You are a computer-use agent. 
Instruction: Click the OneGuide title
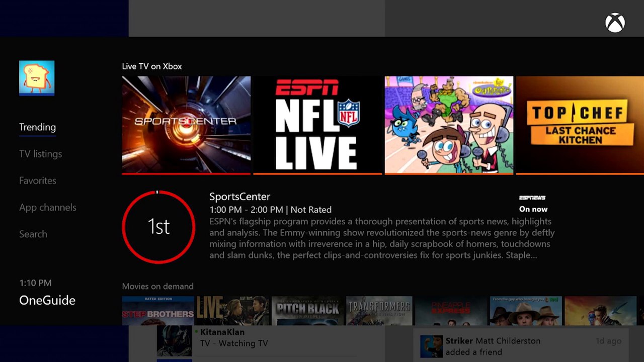point(47,300)
